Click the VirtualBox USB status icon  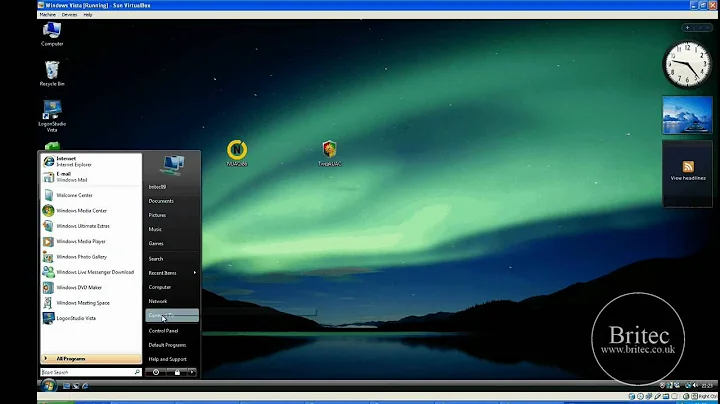658,396
